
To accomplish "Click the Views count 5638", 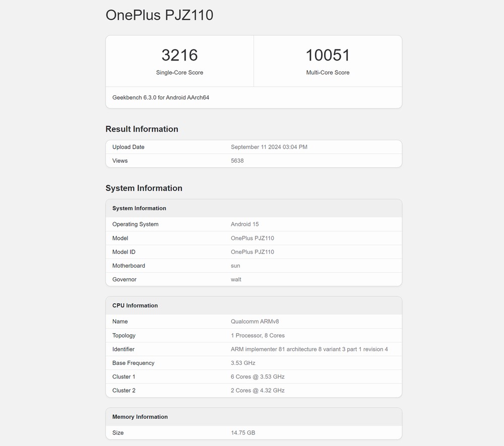I will pos(237,161).
